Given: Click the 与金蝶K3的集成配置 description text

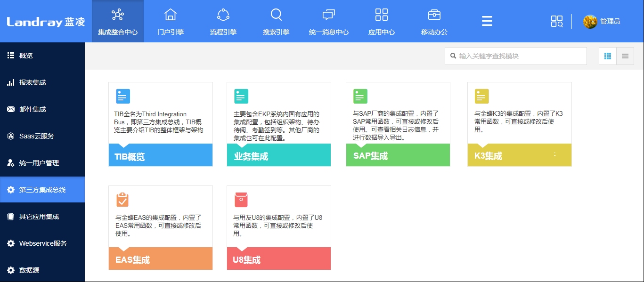Looking at the screenshot, I should point(518,122).
